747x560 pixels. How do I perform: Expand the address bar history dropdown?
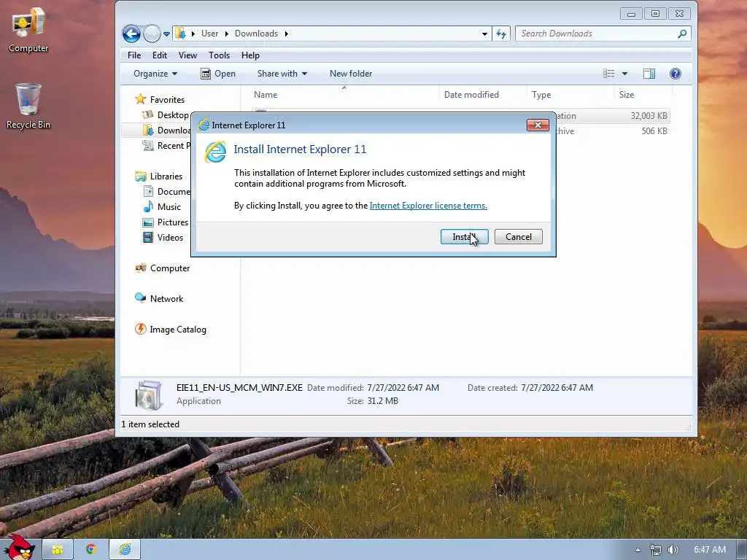coord(484,34)
